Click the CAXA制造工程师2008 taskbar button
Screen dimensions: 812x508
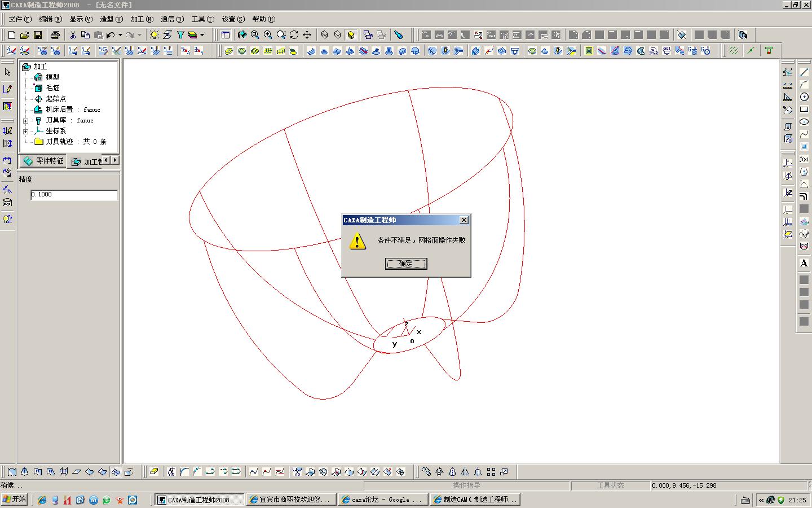coord(200,500)
